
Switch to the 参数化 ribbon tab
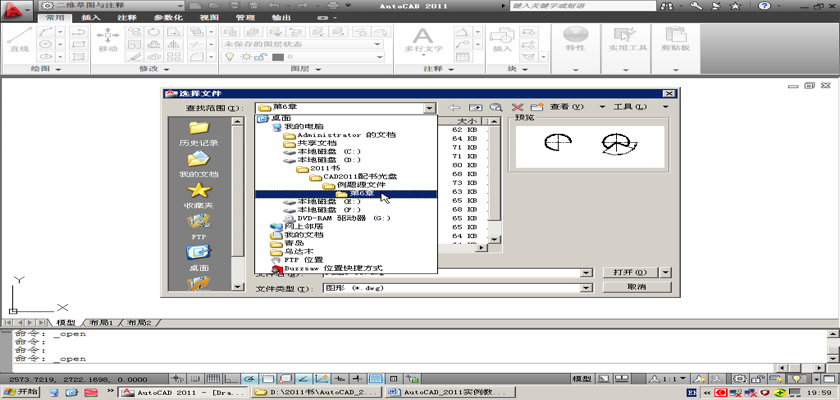pos(168,17)
